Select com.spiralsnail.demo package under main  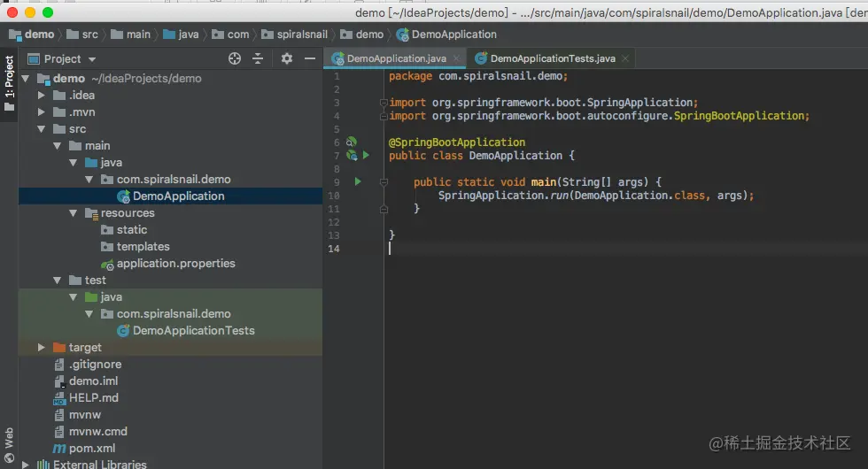pyautogui.click(x=174, y=179)
